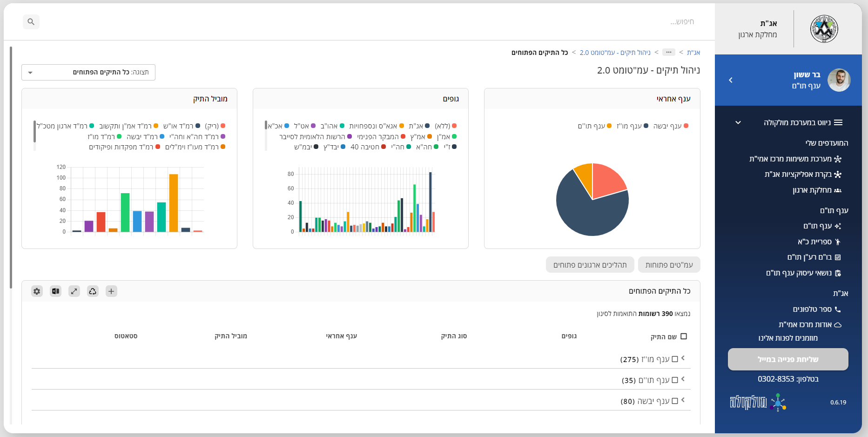Switch to תהליכים ארגונים פתוחים tab
The height and width of the screenshot is (437, 868).
pyautogui.click(x=590, y=264)
